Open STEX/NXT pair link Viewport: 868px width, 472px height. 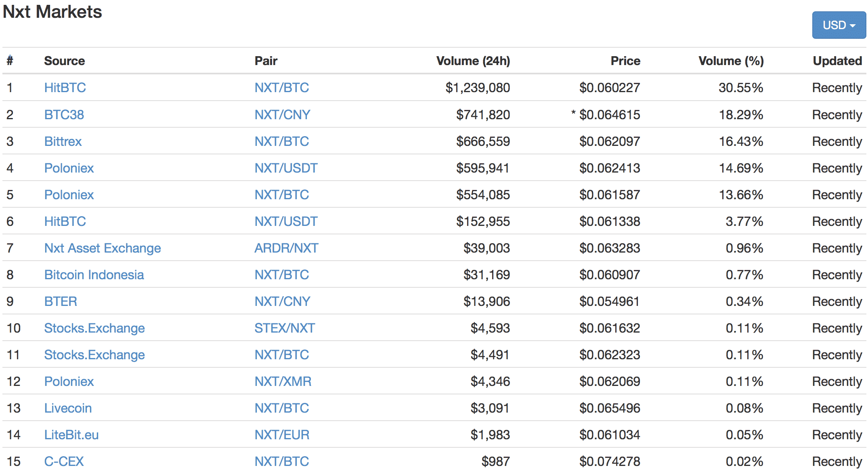pos(285,328)
